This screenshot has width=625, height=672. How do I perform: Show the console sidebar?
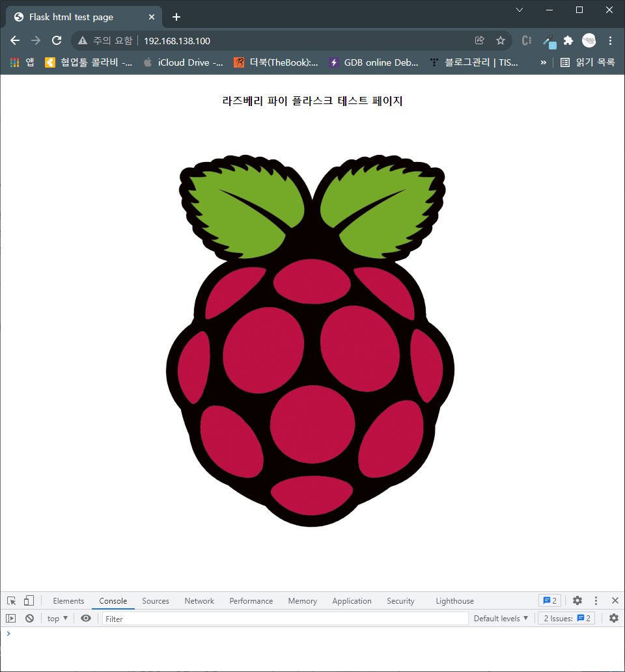click(10, 619)
